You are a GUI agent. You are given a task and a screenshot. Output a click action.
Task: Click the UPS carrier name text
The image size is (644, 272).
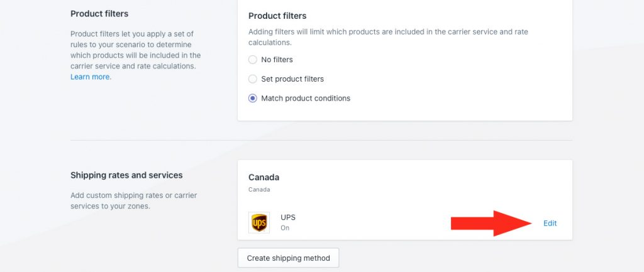(288, 217)
